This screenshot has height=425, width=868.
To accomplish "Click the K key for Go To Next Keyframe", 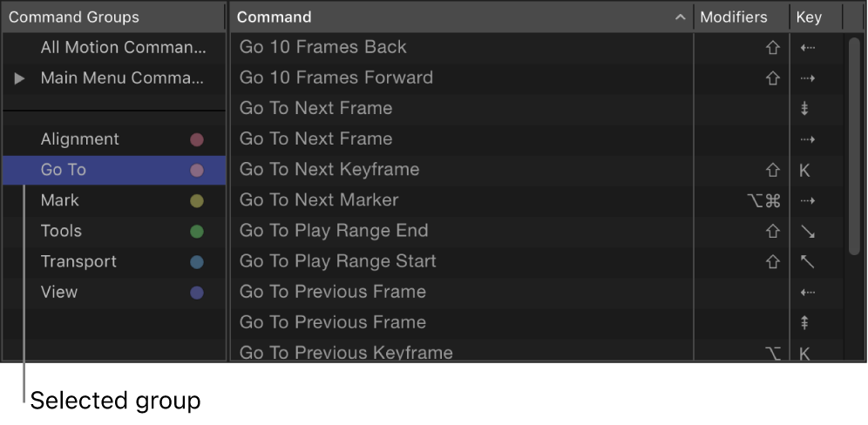I will (x=804, y=170).
